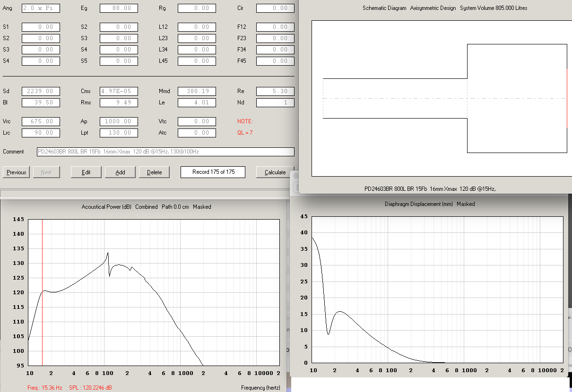Image resolution: width=572 pixels, height=392 pixels.
Task: Select the Lpt field with 130.00
Action: (x=119, y=133)
